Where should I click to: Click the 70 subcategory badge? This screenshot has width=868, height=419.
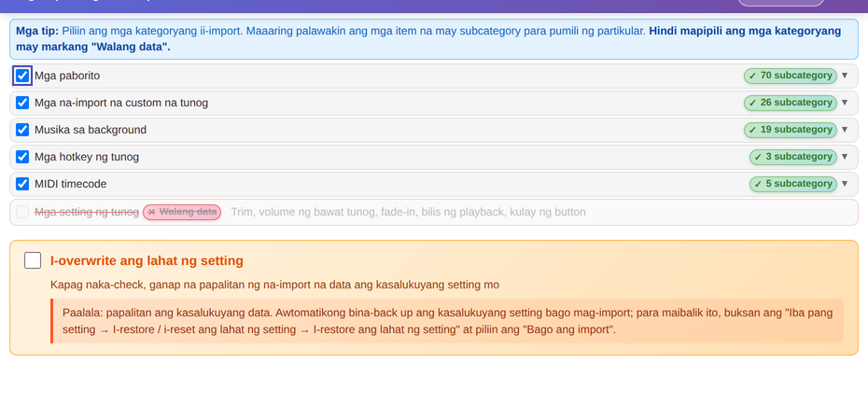click(790, 76)
